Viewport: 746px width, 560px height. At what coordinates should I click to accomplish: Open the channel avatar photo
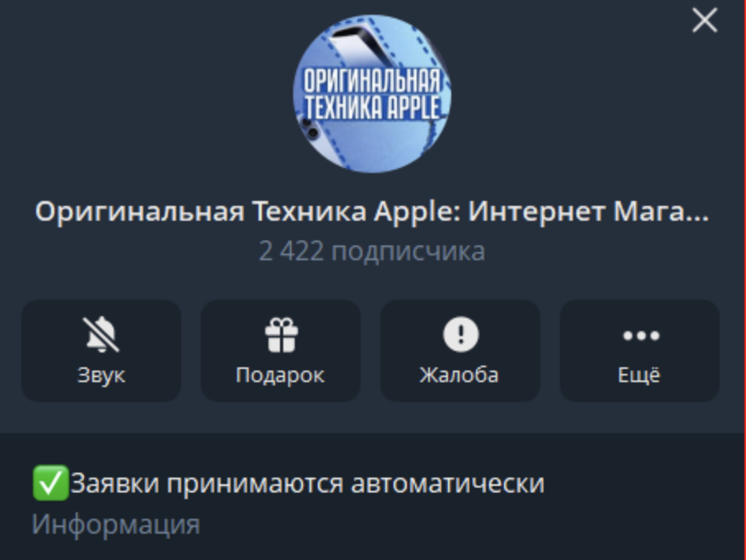[x=372, y=94]
